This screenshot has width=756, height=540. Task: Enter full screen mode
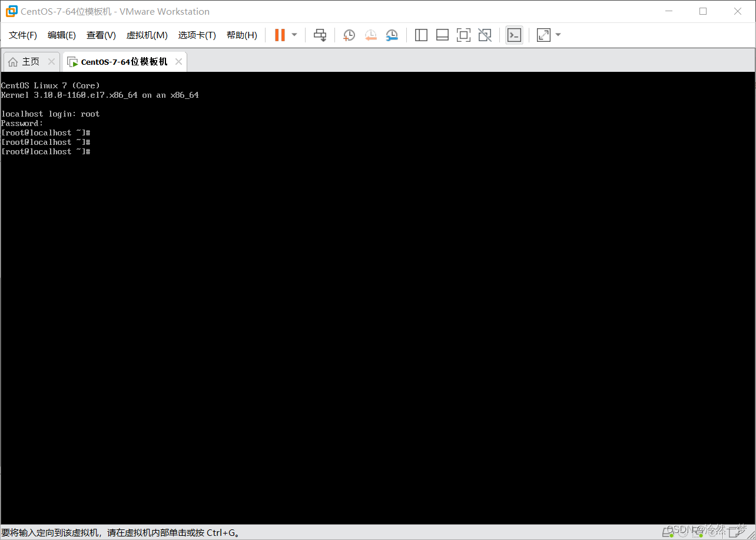coord(463,35)
